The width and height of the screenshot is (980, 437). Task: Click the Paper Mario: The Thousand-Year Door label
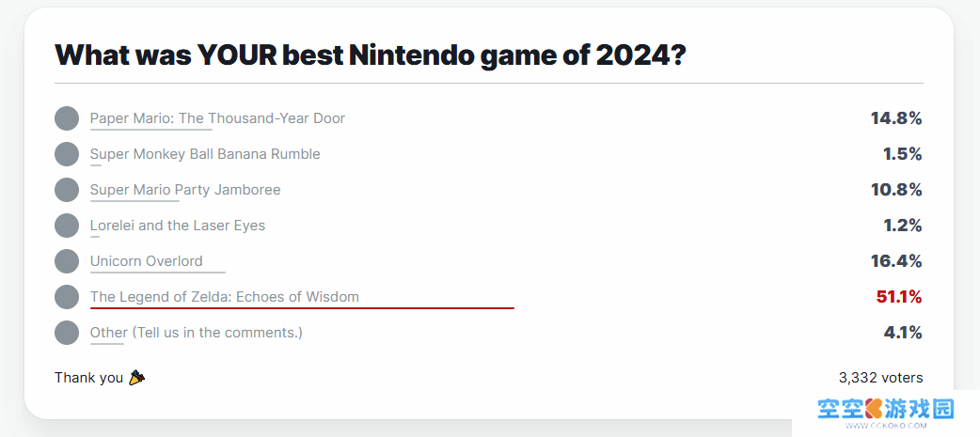(217, 118)
